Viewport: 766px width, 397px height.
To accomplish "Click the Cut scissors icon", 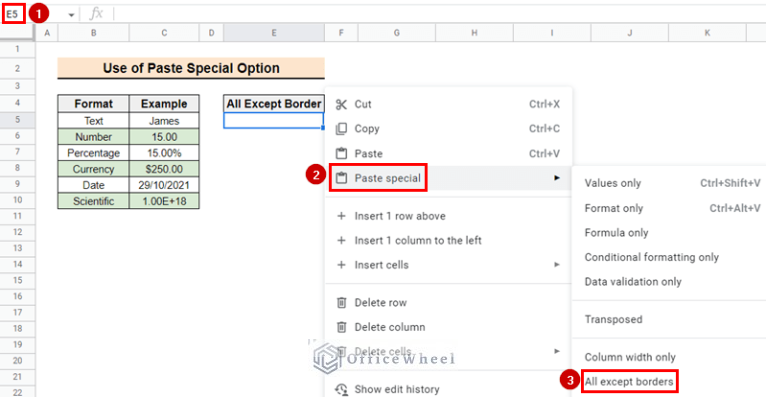I will (x=341, y=104).
